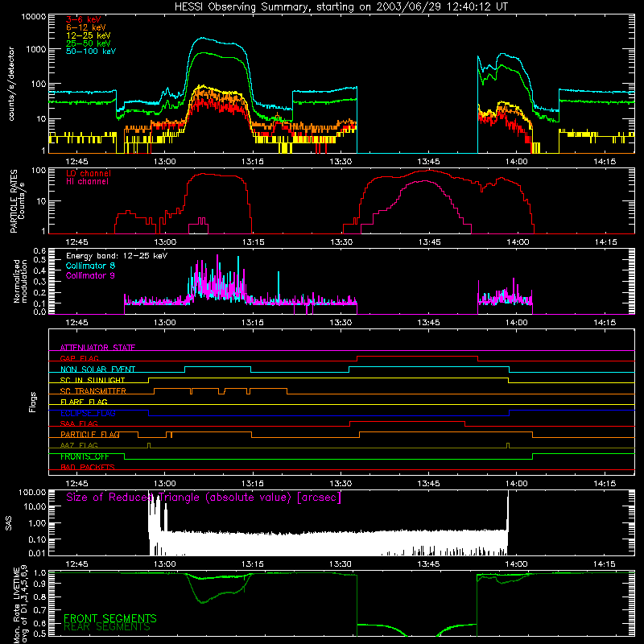
Task: Select the 25-50 keV legend label
Action: (x=89, y=43)
